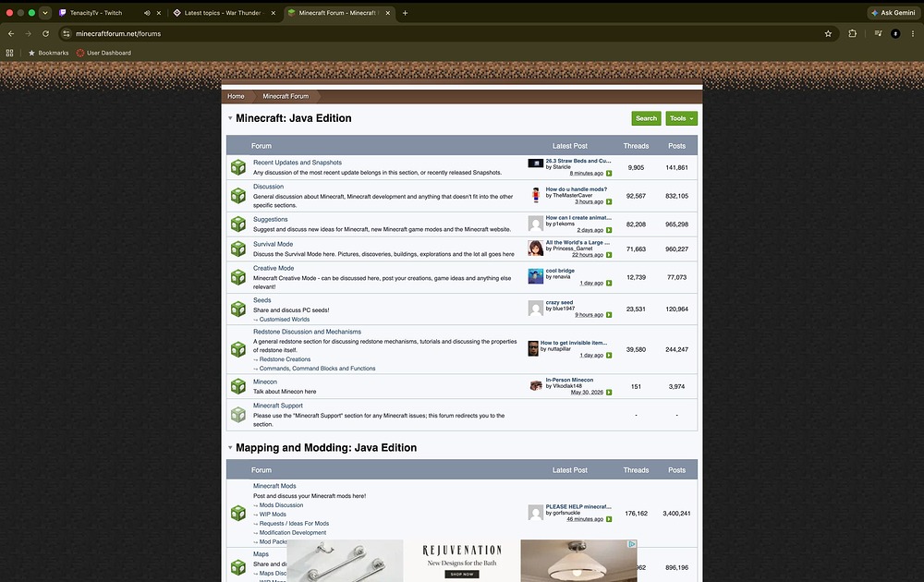Click the Ask Gemini button
The image size is (924, 582).
(x=894, y=12)
